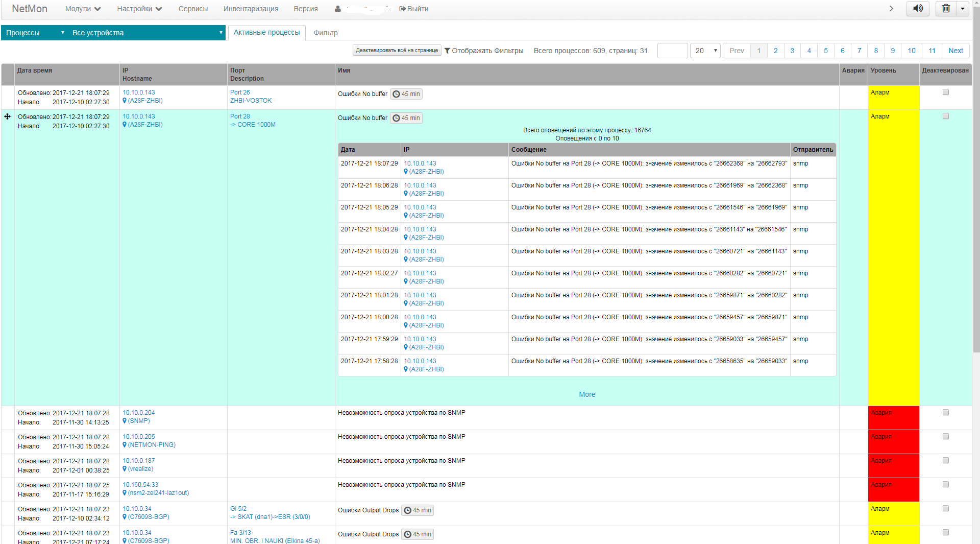Viewport: 980px width, 544px height.
Task: Tick deactivate checkbox for 10.10.0.204 row
Action: (x=945, y=413)
